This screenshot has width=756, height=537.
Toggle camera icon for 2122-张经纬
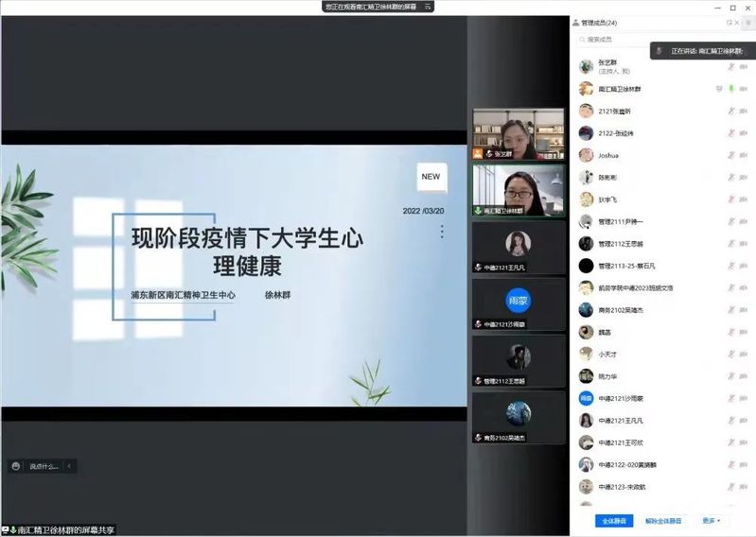pos(744,133)
